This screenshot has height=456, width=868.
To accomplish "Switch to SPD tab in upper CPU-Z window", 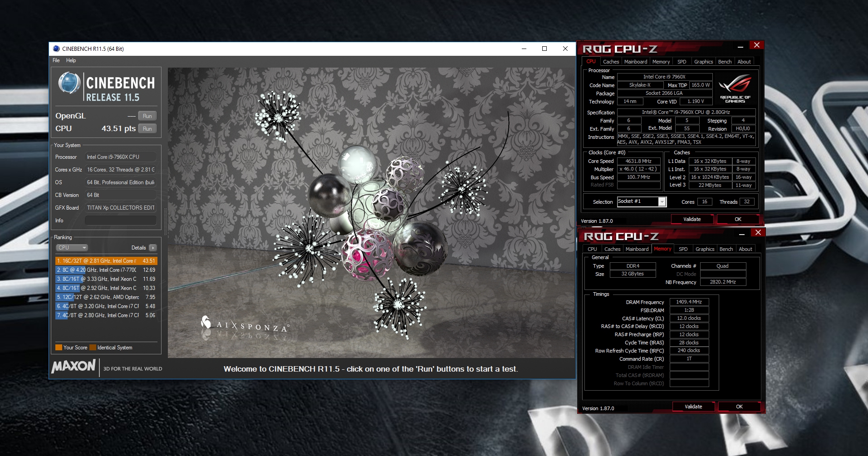I will click(682, 62).
